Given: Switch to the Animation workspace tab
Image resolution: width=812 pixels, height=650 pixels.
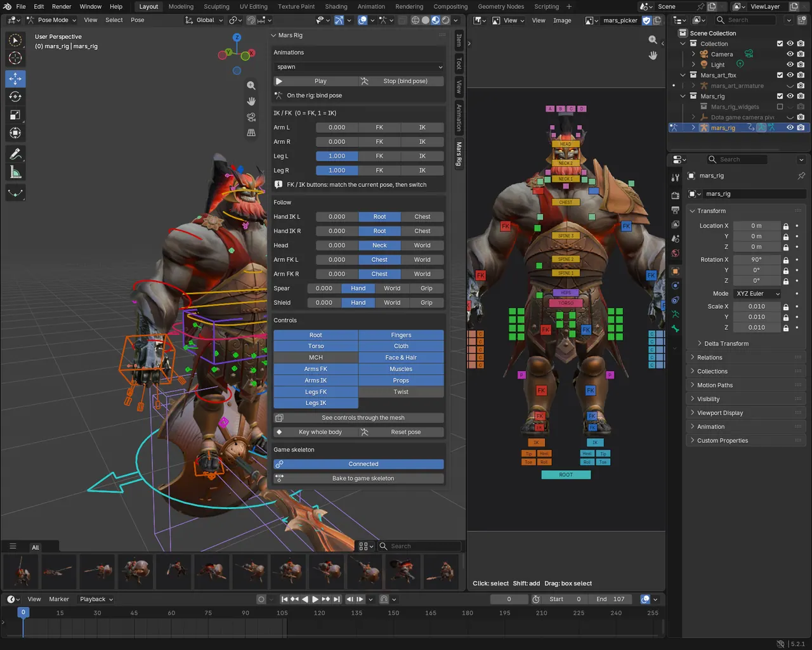Looking at the screenshot, I should (371, 6).
